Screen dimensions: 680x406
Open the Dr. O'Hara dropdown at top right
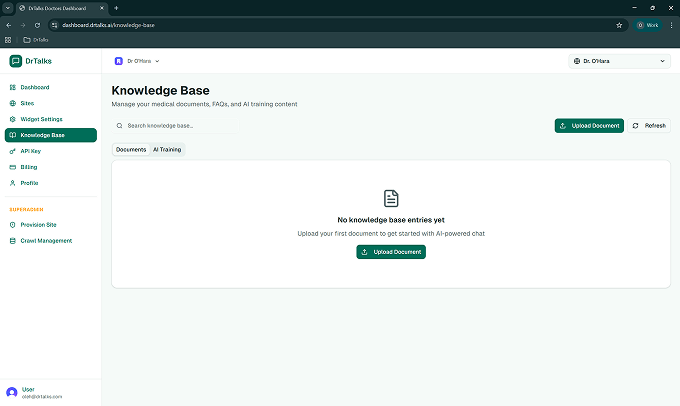click(619, 61)
